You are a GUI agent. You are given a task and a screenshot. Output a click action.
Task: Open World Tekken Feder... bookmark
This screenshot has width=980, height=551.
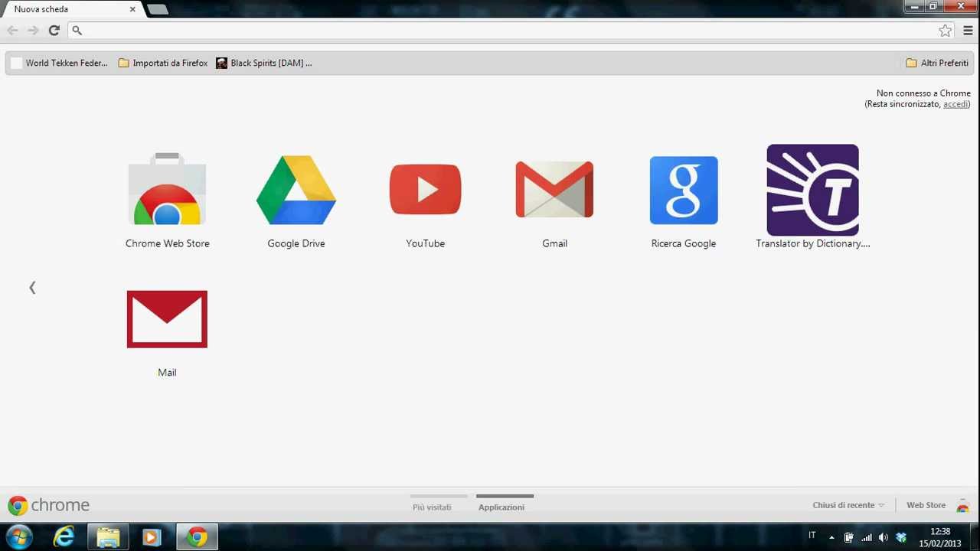(59, 64)
